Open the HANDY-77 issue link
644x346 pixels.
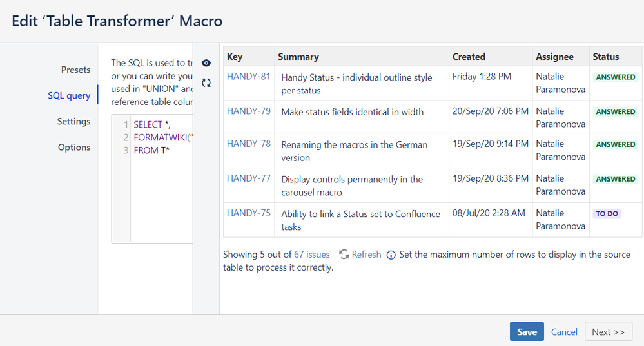(249, 178)
